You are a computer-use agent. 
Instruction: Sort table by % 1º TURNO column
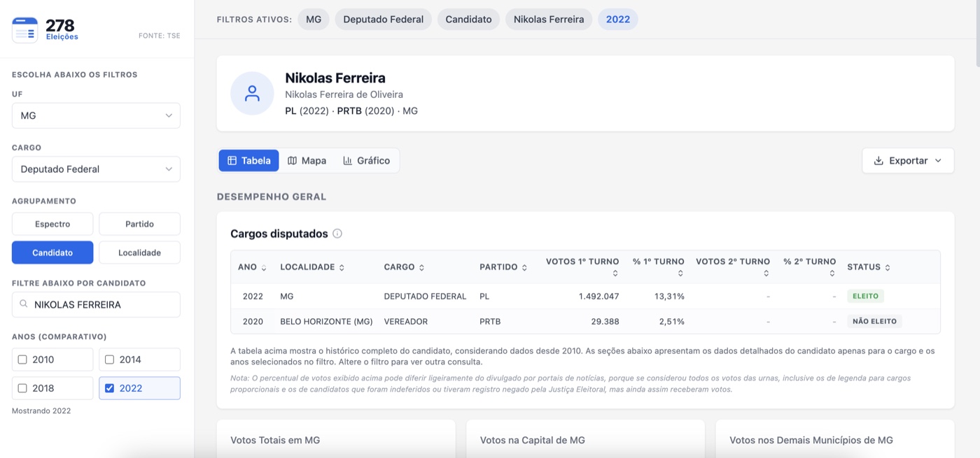[x=659, y=267]
